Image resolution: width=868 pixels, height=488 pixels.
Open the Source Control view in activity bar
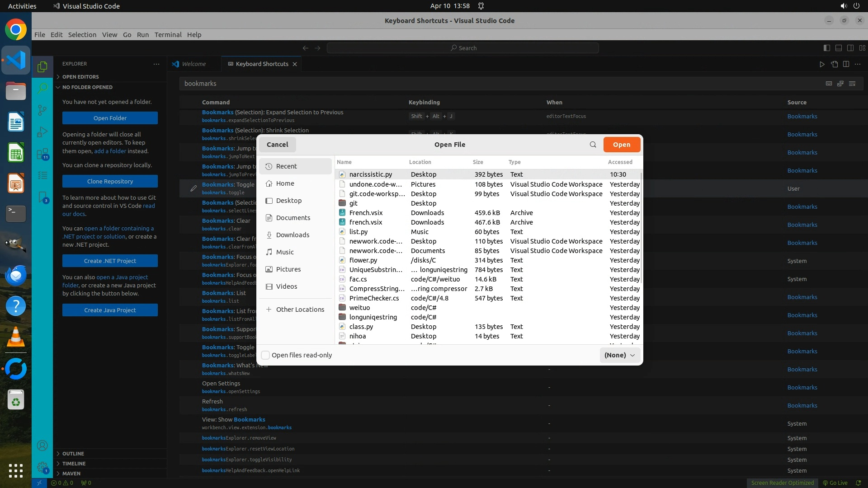[42, 110]
